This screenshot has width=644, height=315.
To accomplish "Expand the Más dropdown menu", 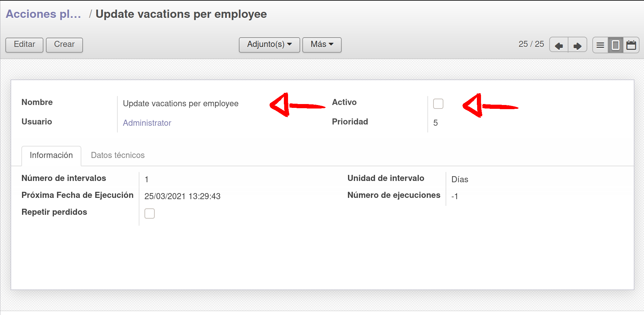I will point(322,45).
